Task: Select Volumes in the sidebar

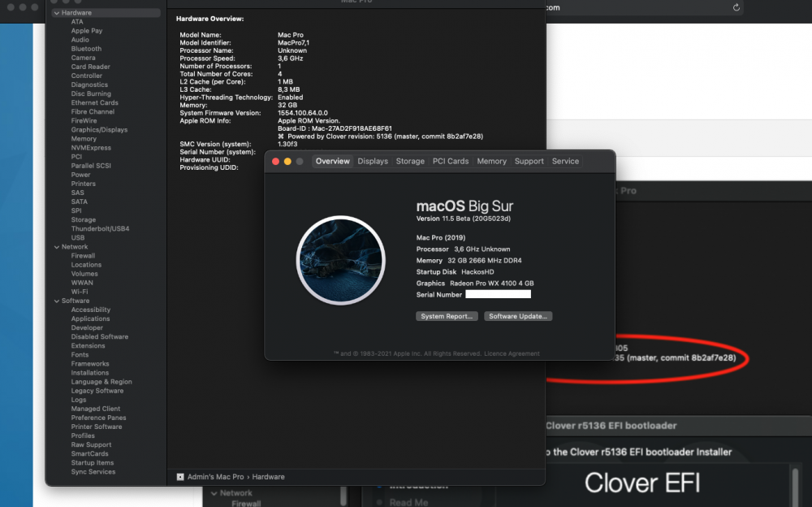Action: coord(84,274)
